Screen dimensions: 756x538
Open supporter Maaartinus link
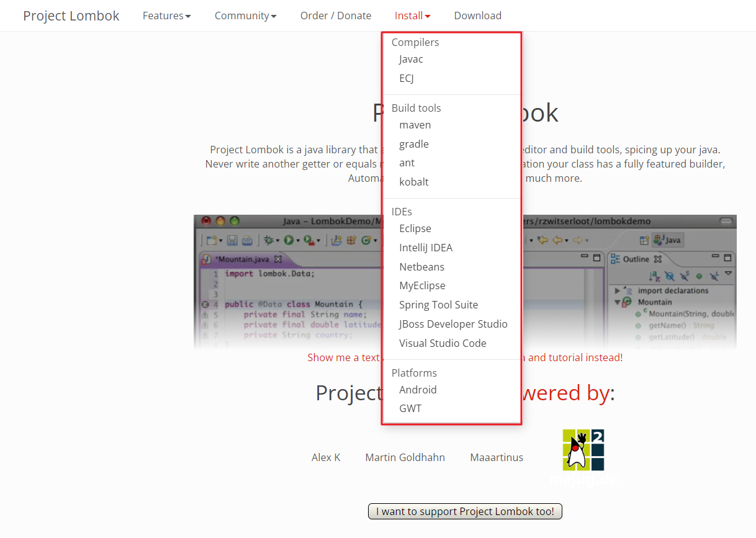point(497,457)
